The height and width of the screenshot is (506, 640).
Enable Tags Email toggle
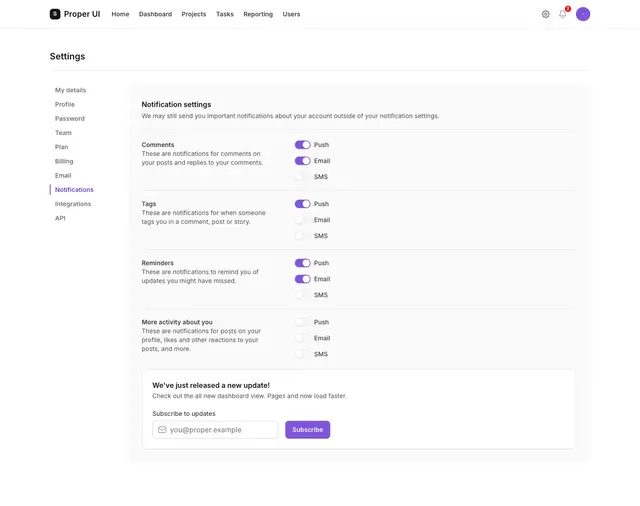coord(302,220)
